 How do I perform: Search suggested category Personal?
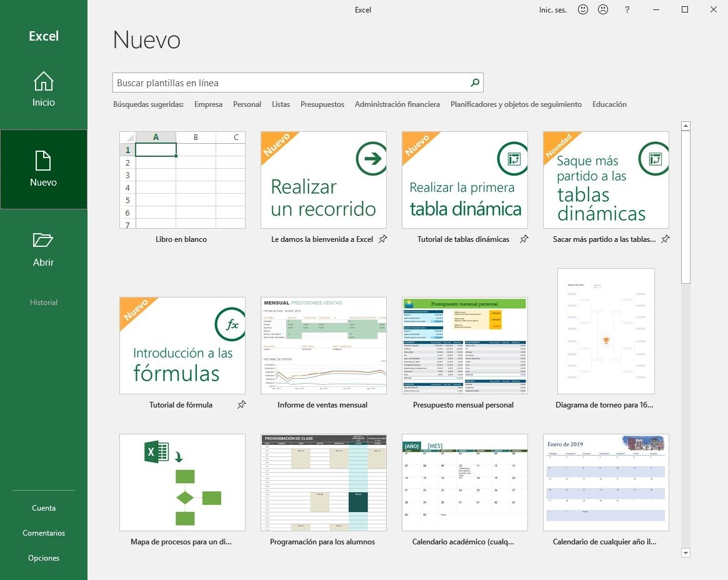click(x=247, y=104)
